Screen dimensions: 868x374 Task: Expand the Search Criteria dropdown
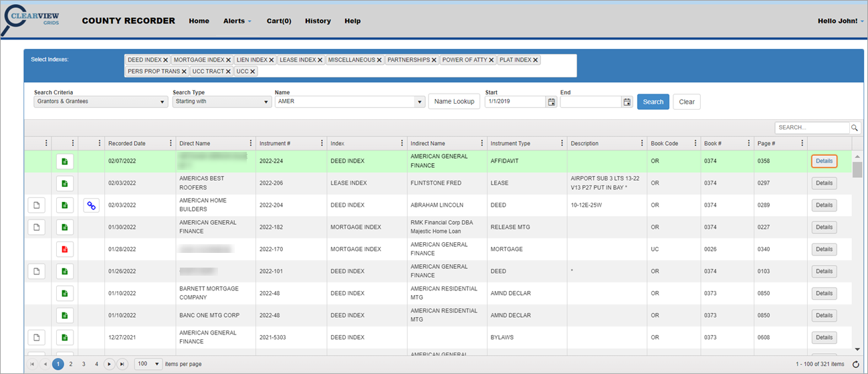click(100, 102)
